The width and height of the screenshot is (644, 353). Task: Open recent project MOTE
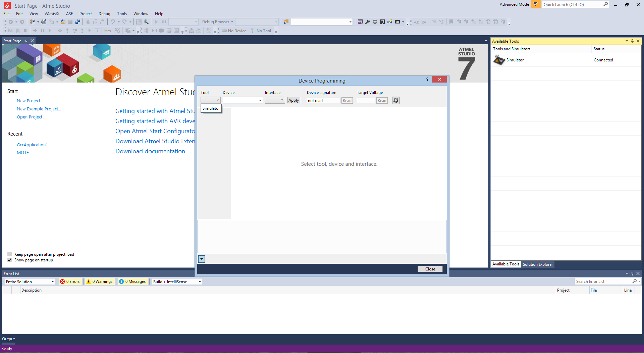pyautogui.click(x=23, y=153)
